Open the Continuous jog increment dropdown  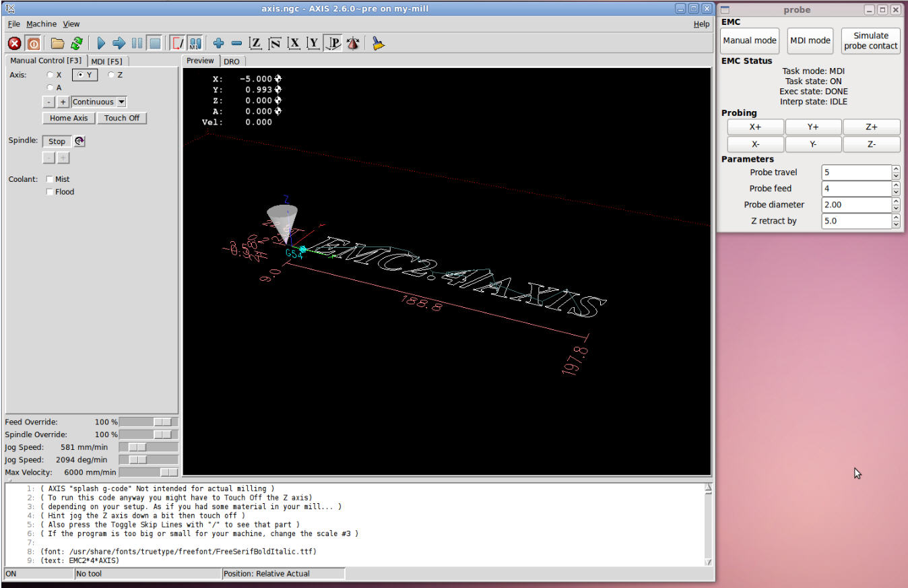click(x=121, y=102)
